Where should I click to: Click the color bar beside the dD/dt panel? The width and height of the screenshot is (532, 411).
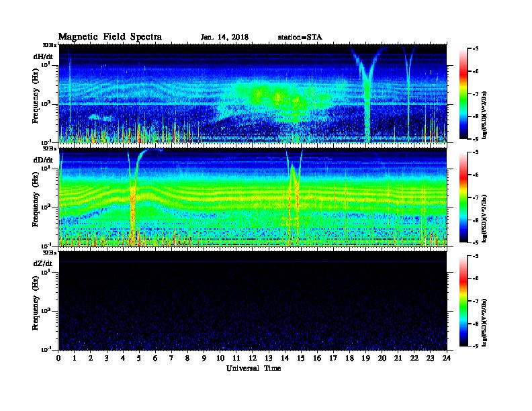tap(463, 197)
